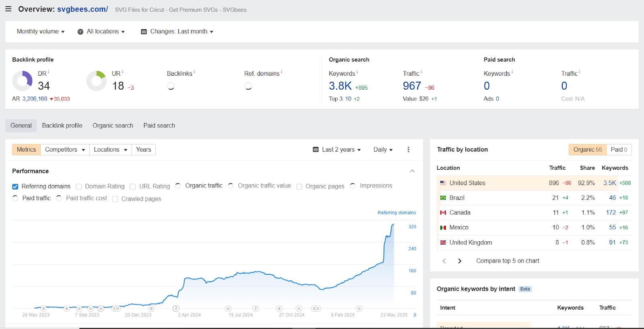Click Compare top 5 on chart
Image resolution: width=644 pixels, height=329 pixels.
click(508, 261)
